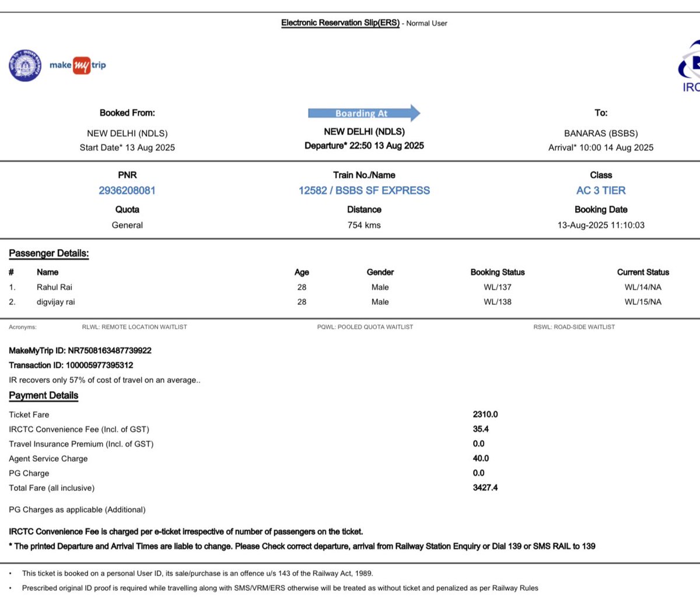
Task: Click IRCTC convenience fee amount 35.4
Action: [481, 429]
